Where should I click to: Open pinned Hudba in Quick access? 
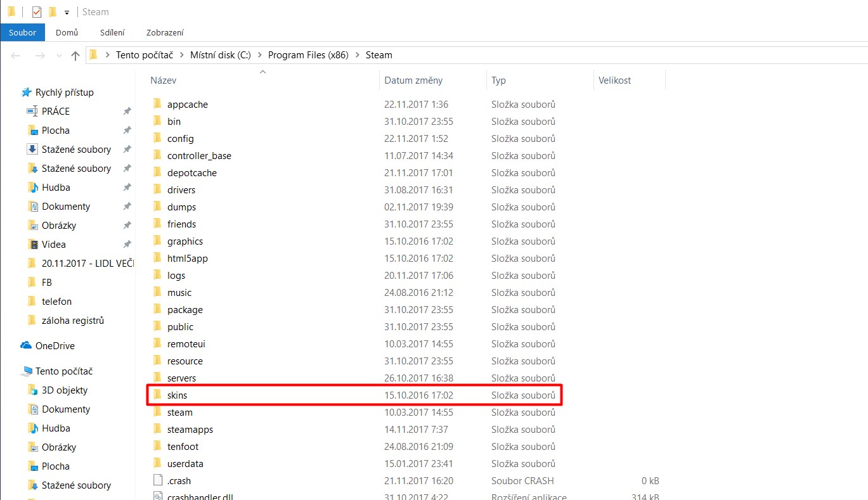[56, 188]
